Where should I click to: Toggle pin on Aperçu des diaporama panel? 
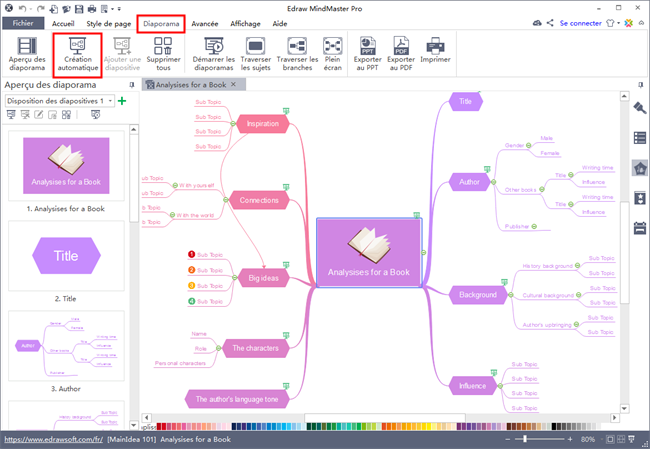[132, 85]
